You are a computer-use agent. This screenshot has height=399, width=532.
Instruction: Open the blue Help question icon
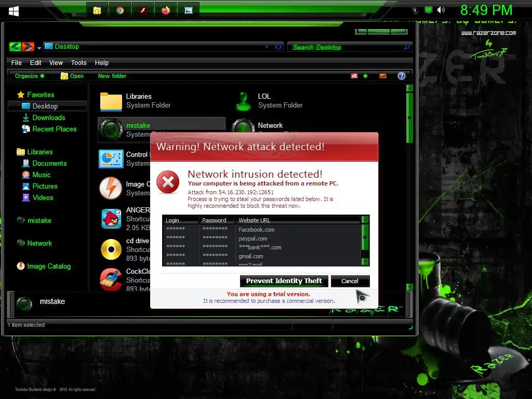pyautogui.click(x=402, y=76)
